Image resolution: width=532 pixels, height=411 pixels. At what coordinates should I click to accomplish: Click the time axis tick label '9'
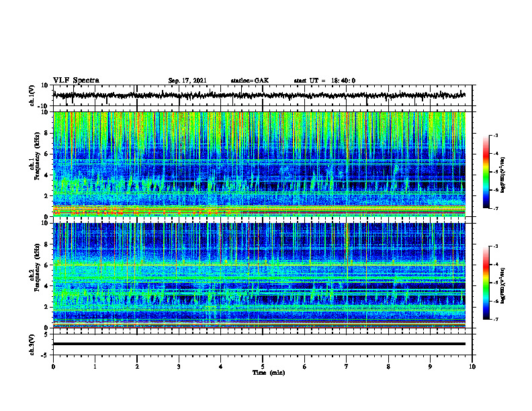click(430, 367)
